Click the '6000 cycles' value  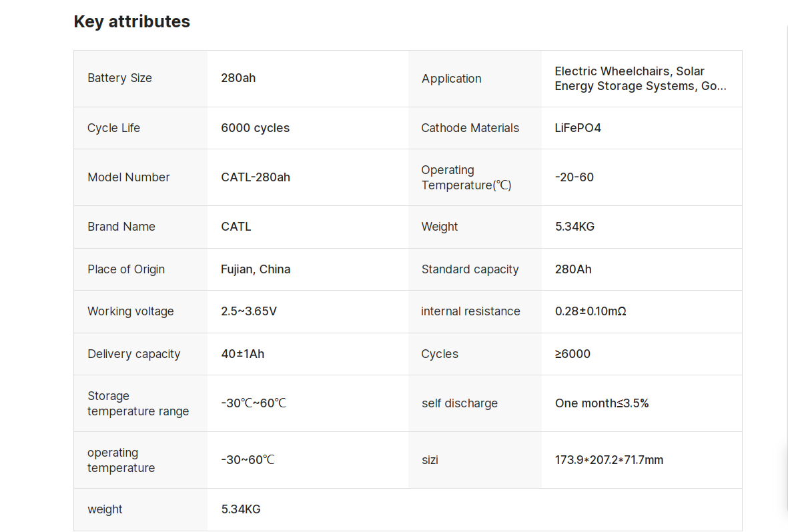pyautogui.click(x=256, y=127)
